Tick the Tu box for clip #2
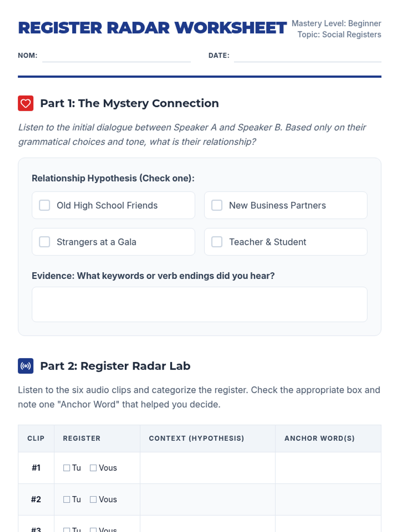This screenshot has height=532, width=399. pos(66,499)
